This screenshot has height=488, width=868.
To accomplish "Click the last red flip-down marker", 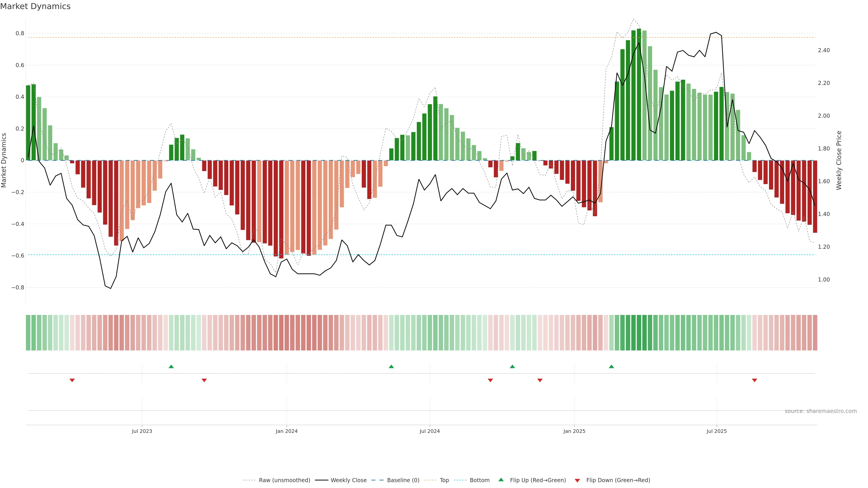I will coord(755,380).
